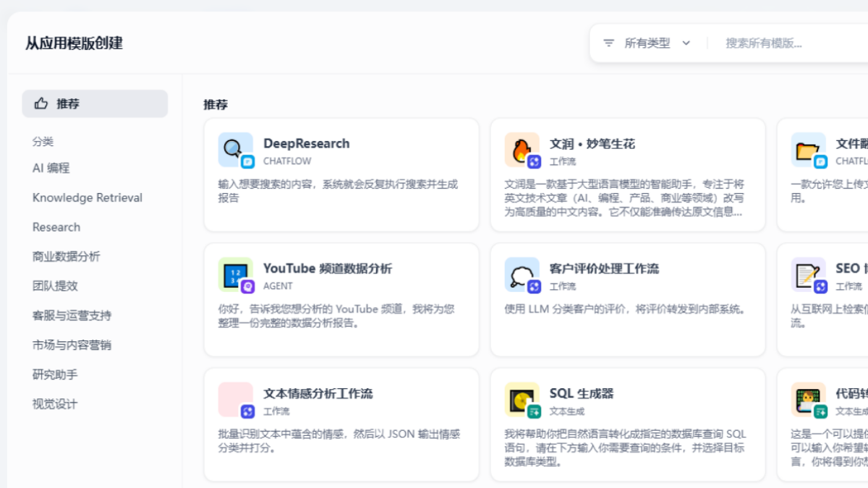Open the 客服与运营支持 category
The image size is (868, 488).
click(72, 315)
